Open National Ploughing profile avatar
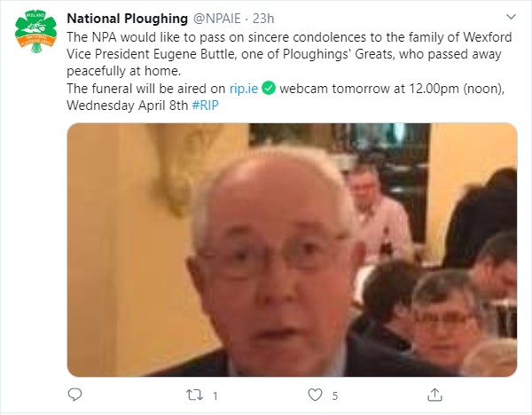This screenshot has width=532, height=415. click(35, 32)
